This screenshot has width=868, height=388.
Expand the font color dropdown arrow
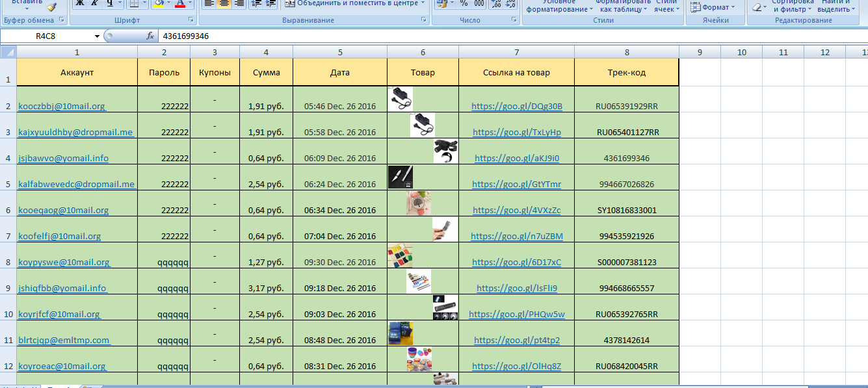pos(191,4)
